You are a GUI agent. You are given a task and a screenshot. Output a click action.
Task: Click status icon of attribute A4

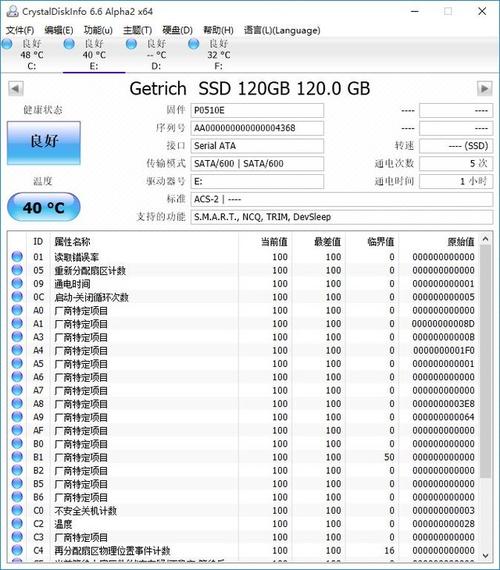coord(17,350)
